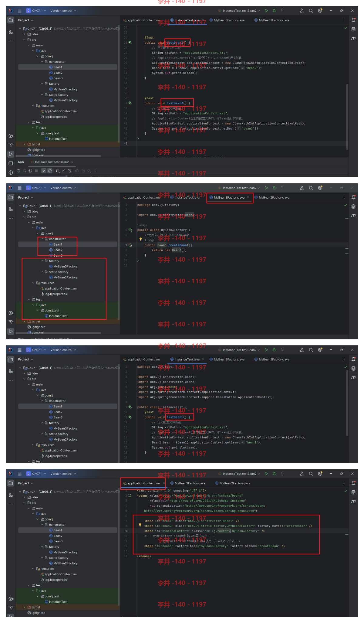The image size is (364, 623).
Task: Expand .idea folder in top screenshot tree
Action: (x=25, y=34)
